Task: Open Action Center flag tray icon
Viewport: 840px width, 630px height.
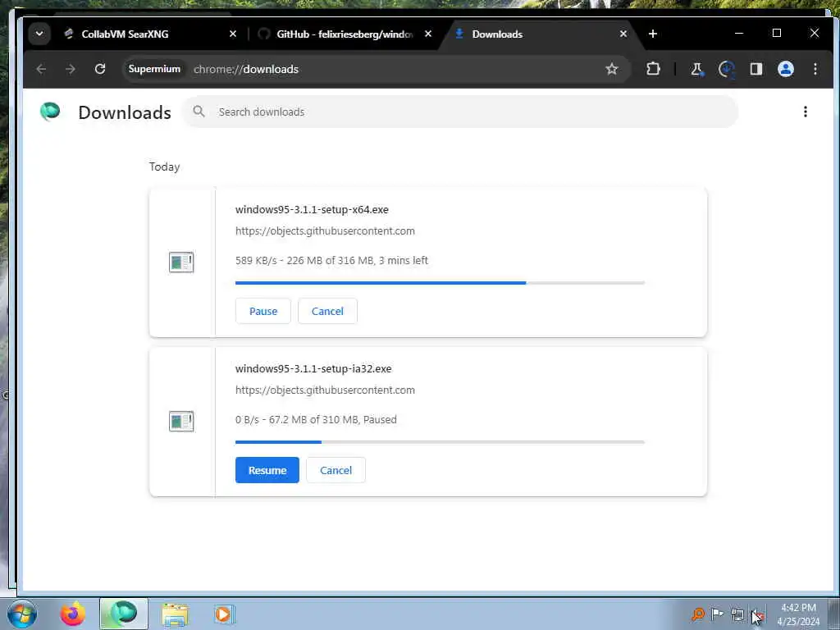Action: click(717, 614)
